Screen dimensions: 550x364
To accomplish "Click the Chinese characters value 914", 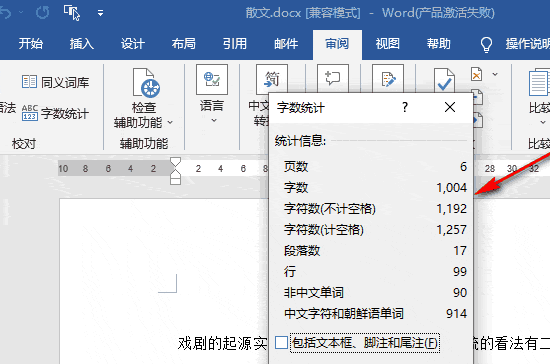I will [x=456, y=314].
